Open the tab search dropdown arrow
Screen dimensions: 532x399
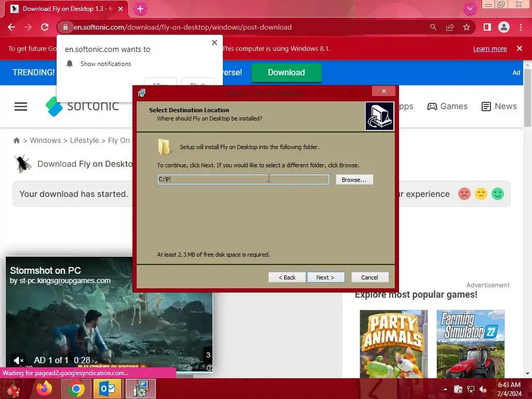470,9
